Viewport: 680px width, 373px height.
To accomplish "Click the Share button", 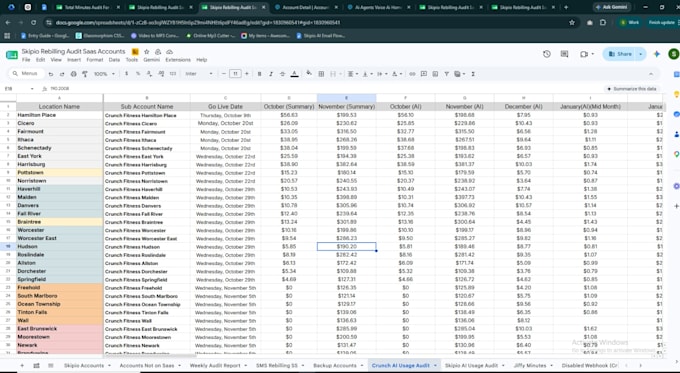I will 620,54.
